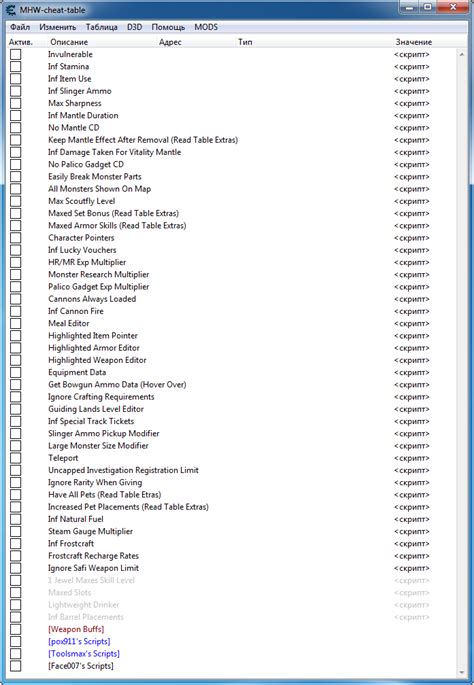Select Ignore Safi Weapon Limit entry
474x685 pixels.
pos(93,568)
